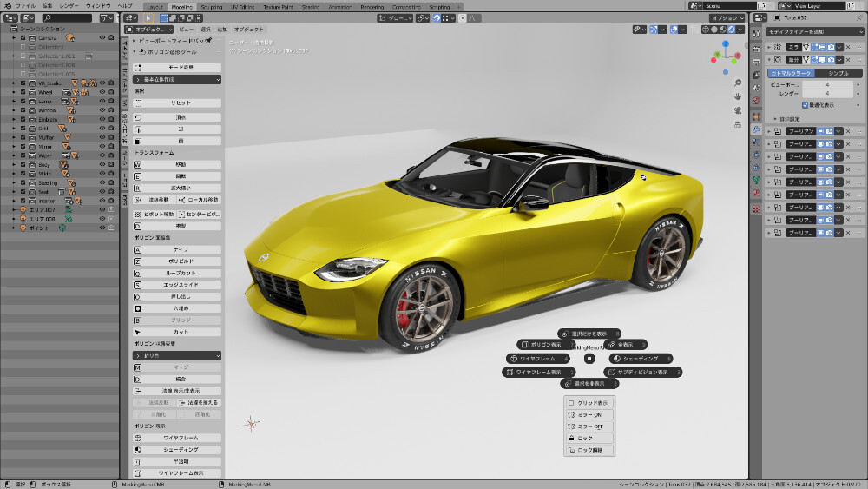Click the ロック解除 unlock button
868x489 pixels.
[x=589, y=450]
